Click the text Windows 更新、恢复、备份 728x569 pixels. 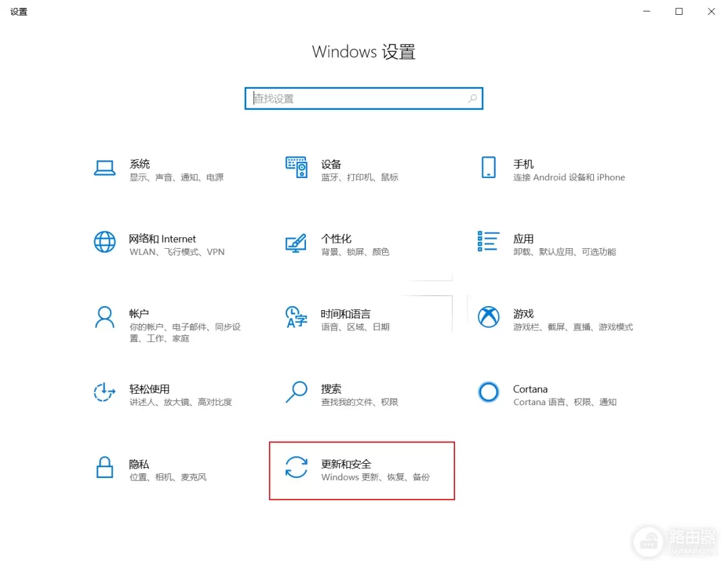pyautogui.click(x=375, y=477)
